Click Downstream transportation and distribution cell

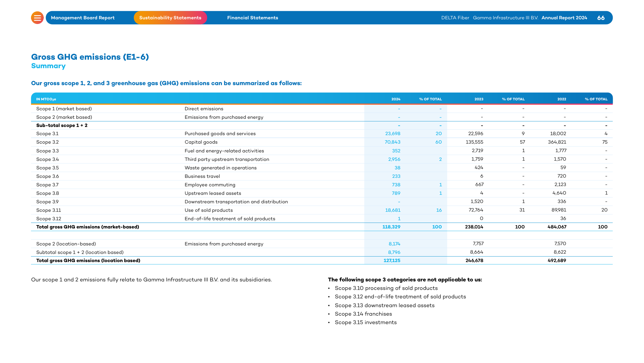(x=236, y=202)
